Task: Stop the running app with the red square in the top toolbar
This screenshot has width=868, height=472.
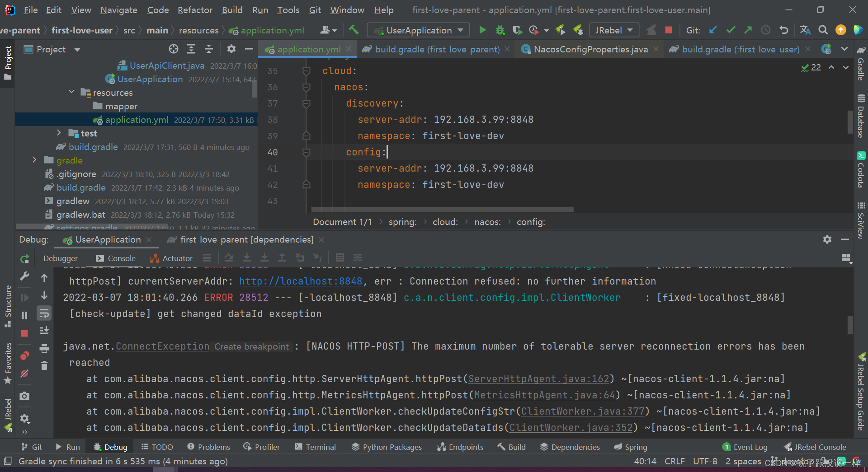Action: pos(669,30)
